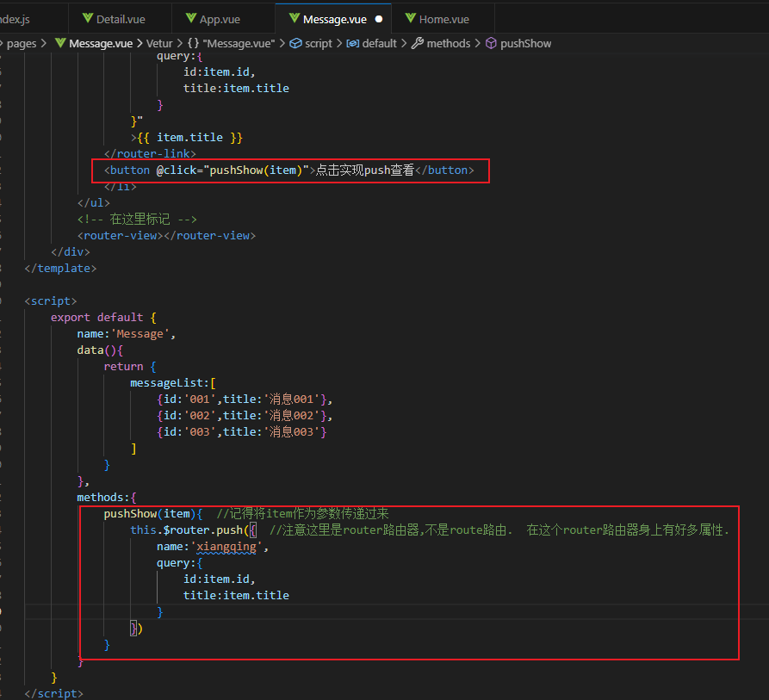
Task: Open the script breadcrumb segment
Action: (x=319, y=44)
